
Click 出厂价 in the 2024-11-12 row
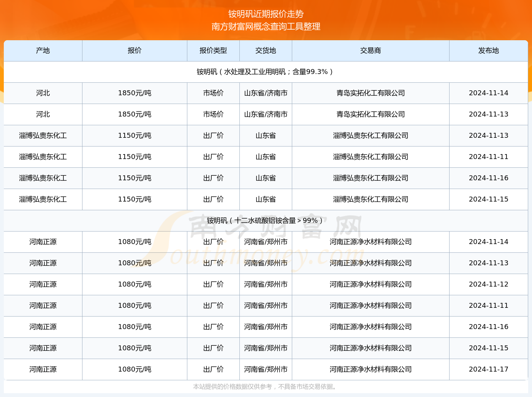point(213,284)
